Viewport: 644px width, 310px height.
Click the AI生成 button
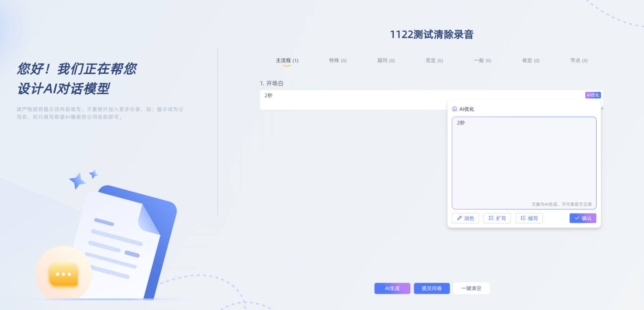(392, 288)
